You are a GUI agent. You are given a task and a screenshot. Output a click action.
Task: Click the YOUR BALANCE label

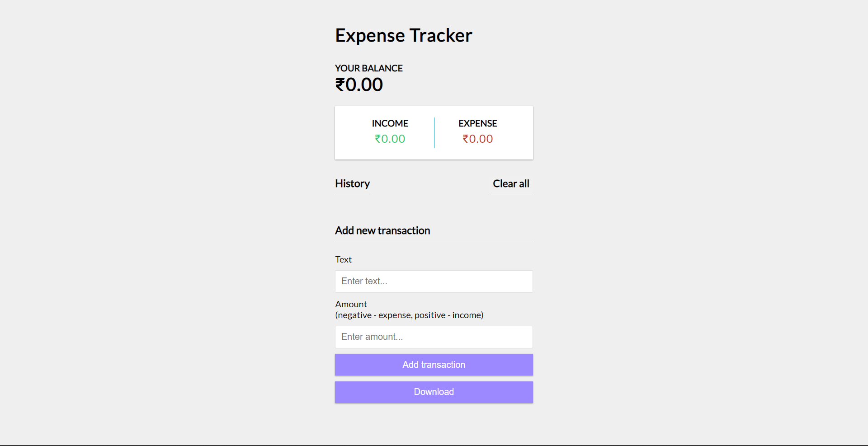point(368,68)
